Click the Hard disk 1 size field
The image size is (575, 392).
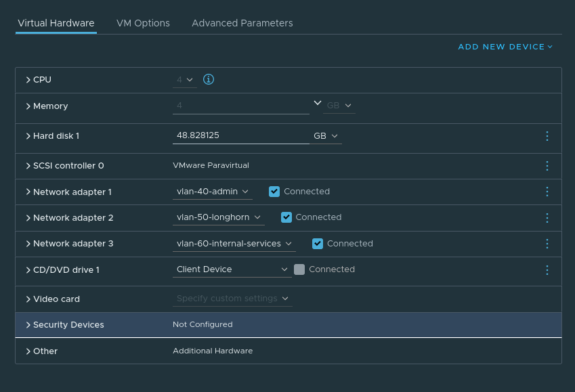(x=241, y=135)
